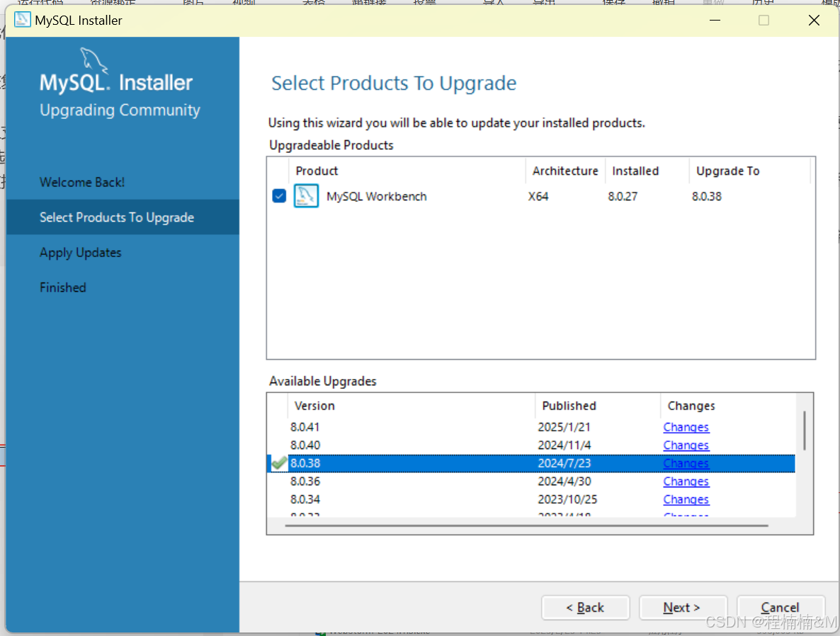Click the Available Upgrades horizontal scrollbar

point(527,526)
